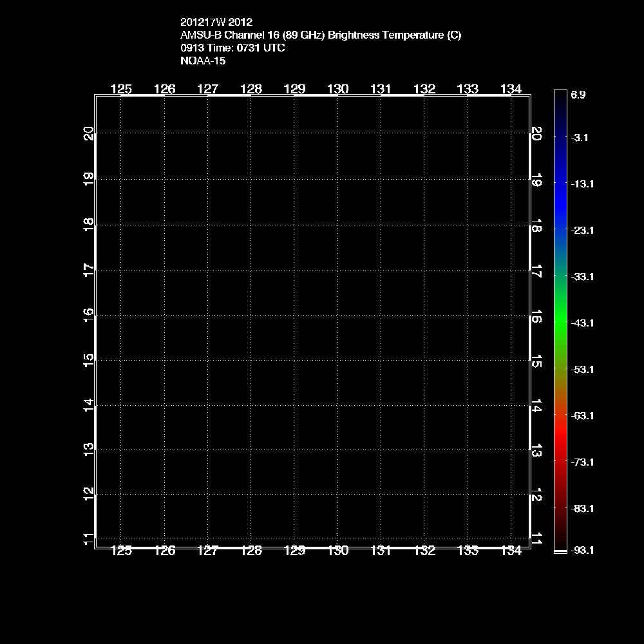Click the 125 longitude label on the top axis
This screenshot has width=644, height=644.
pos(121,89)
